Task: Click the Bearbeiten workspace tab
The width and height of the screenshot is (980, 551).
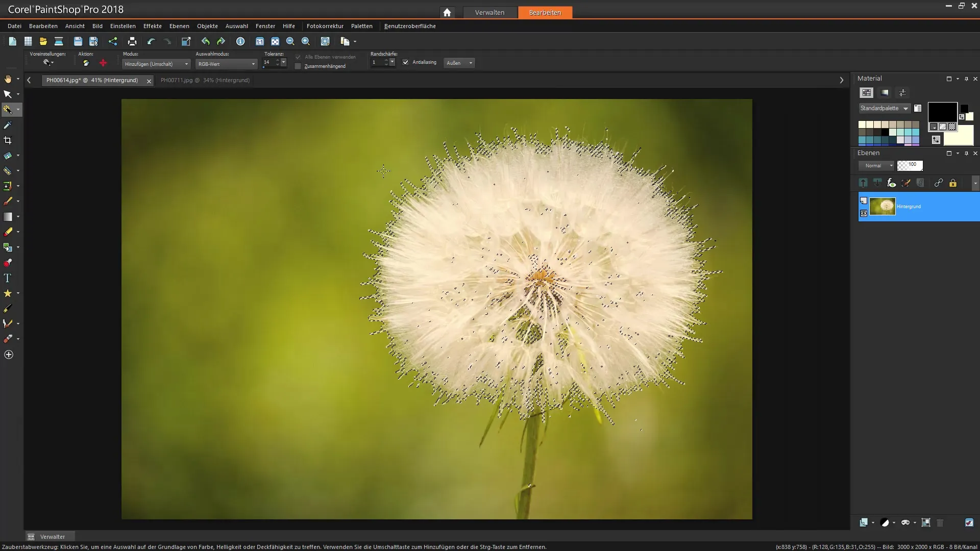Action: 545,12
